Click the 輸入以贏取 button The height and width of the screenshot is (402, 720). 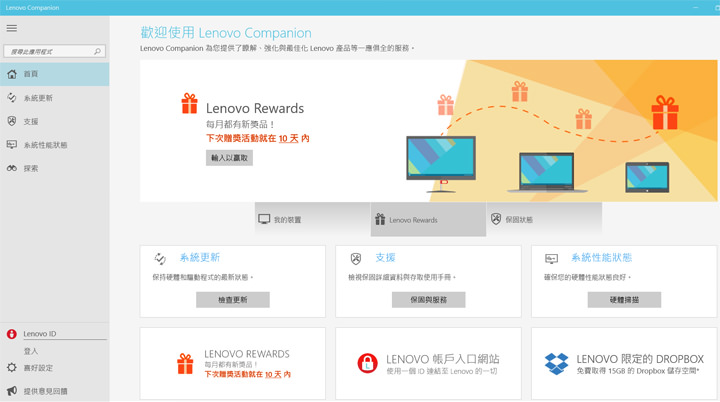229,158
